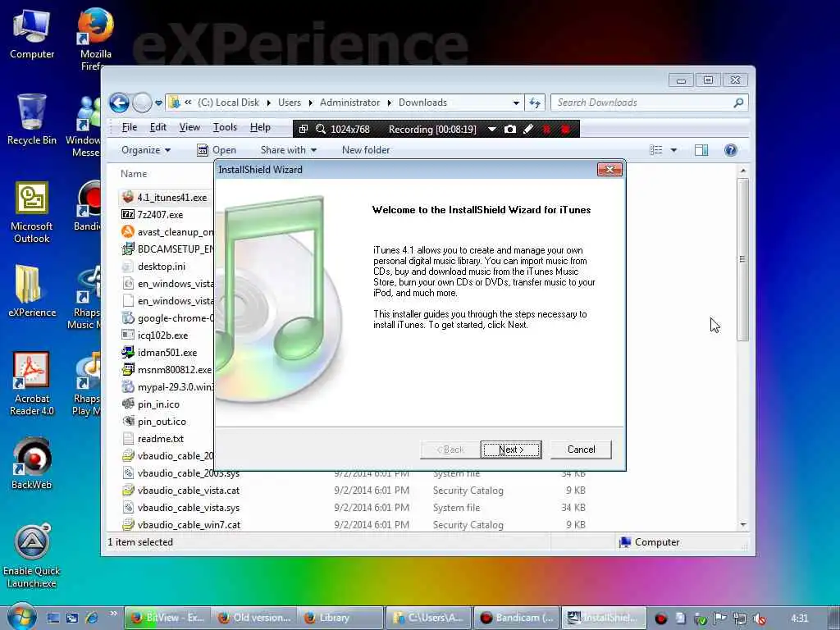This screenshot has width=840, height=630.
Task: Click Administrator in the address breadcrumb
Action: (349, 103)
